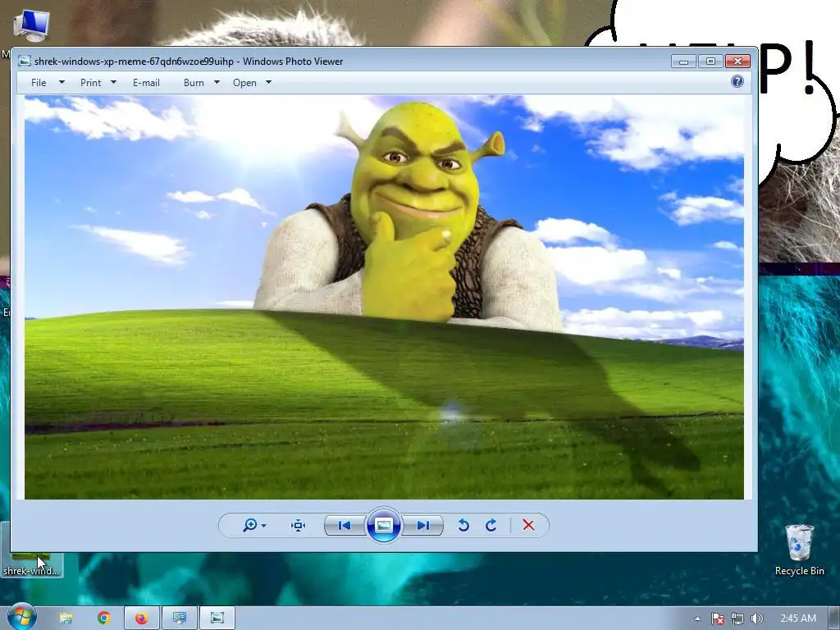Minimize the Windows Photo Viewer window

(683, 62)
